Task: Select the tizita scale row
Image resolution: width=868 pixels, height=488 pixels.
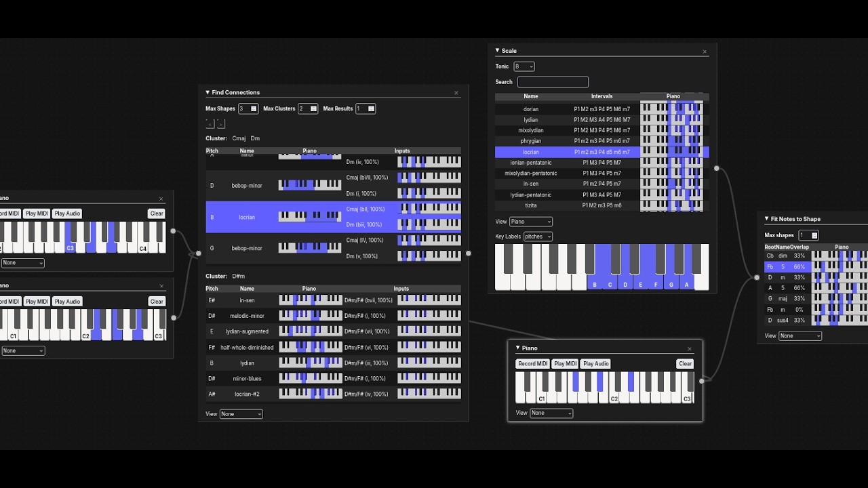Action: [x=602, y=205]
